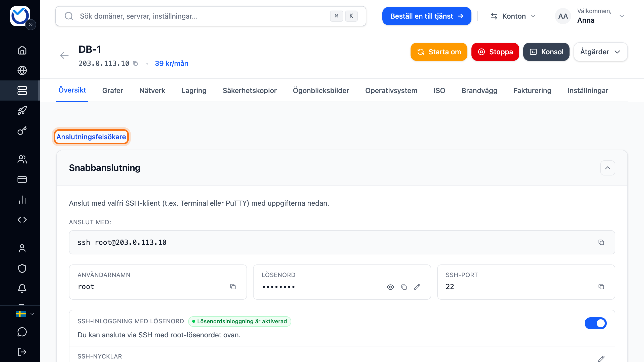
Task: Open the notifications bell icon
Action: click(22, 289)
